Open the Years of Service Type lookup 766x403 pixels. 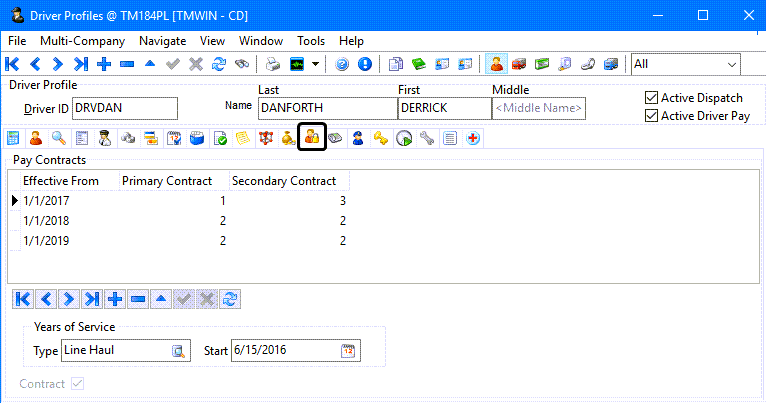[179, 351]
